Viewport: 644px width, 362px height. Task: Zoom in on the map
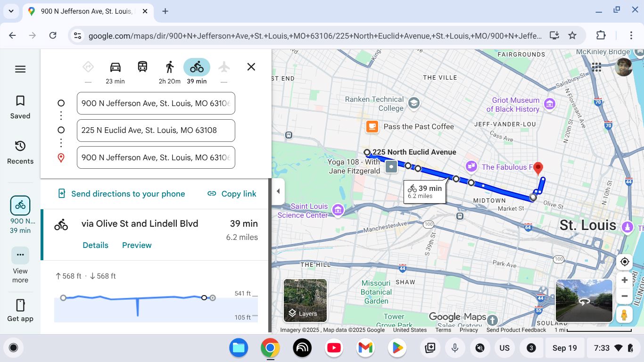[x=624, y=280]
